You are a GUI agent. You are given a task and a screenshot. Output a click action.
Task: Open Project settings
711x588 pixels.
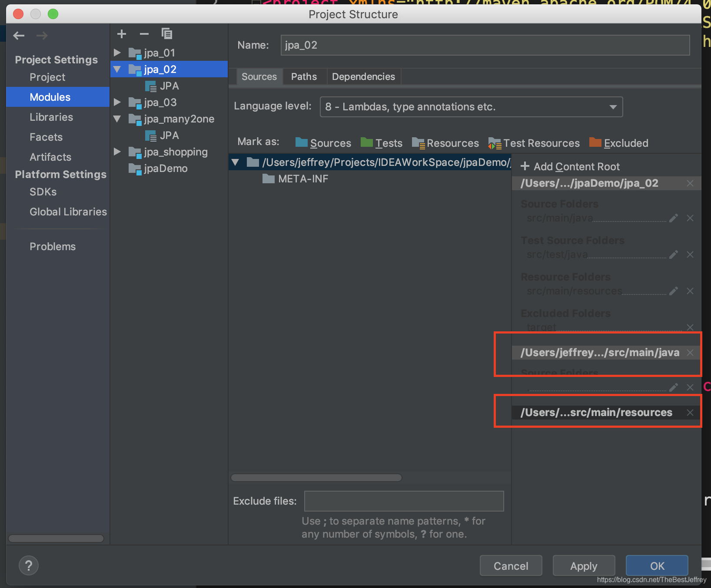[47, 77]
